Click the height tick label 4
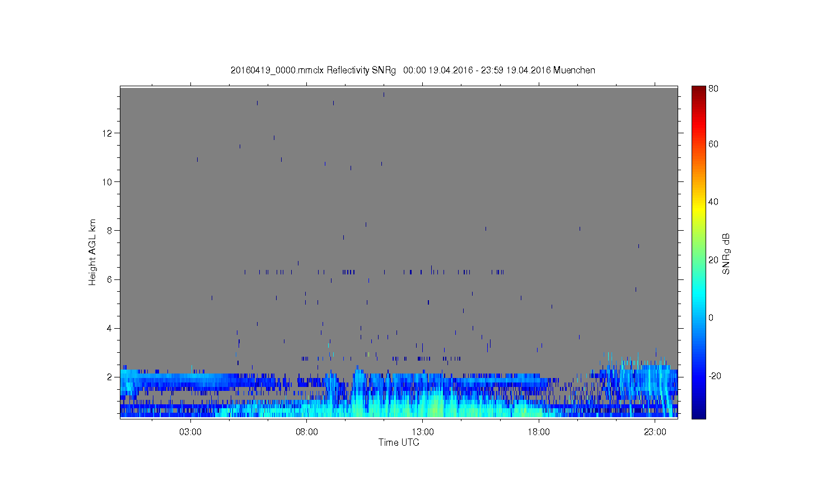Viewport: 840px width, 504px height. tap(110, 328)
